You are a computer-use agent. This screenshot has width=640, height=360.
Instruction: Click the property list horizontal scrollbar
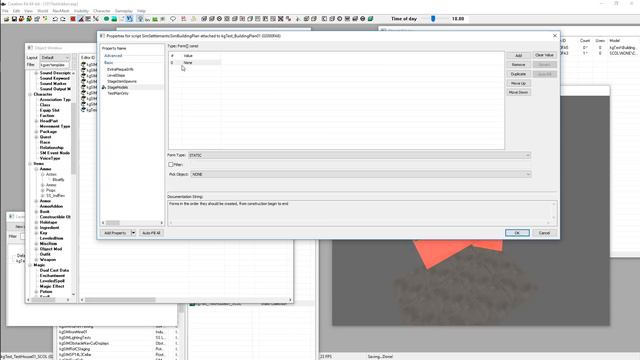132,223
